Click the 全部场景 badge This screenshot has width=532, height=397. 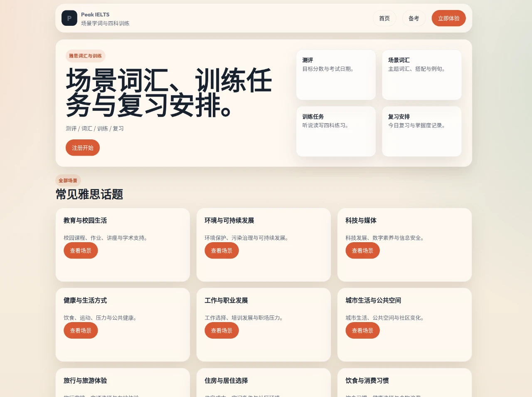tap(68, 181)
